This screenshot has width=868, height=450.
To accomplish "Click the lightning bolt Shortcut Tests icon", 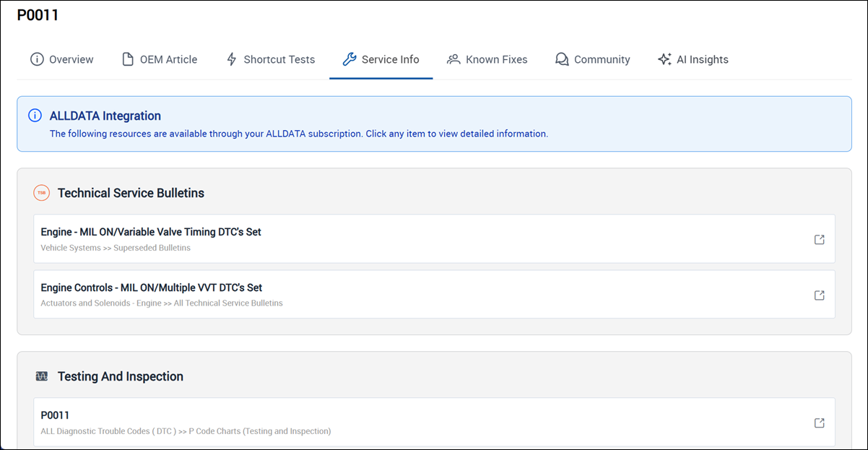I will click(232, 59).
